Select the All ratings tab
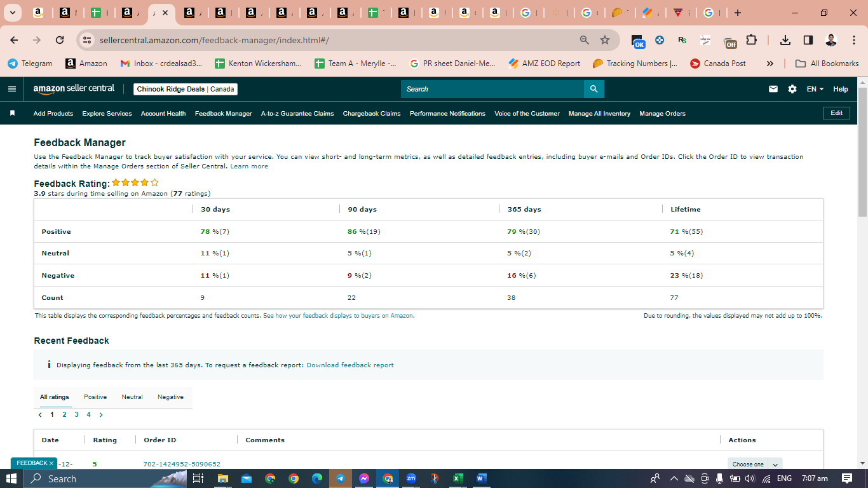868x488 pixels. pyautogui.click(x=55, y=397)
